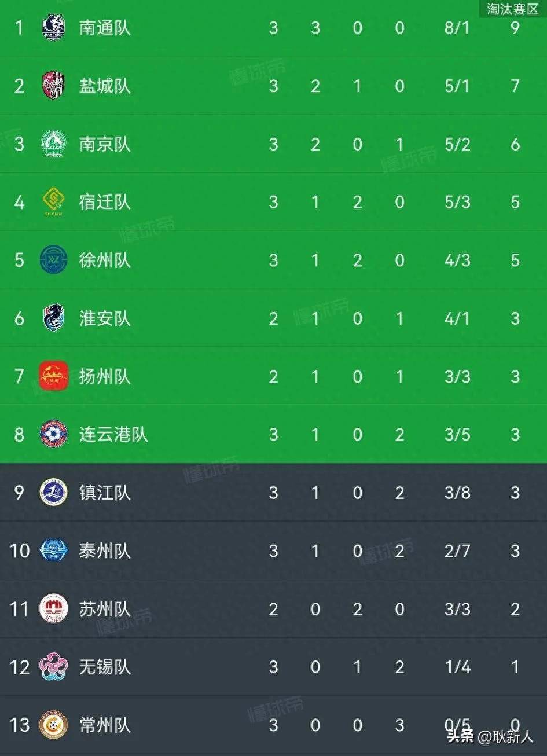Click the 苏州队 red circle crest
This screenshot has width=547, height=756.
(54, 609)
